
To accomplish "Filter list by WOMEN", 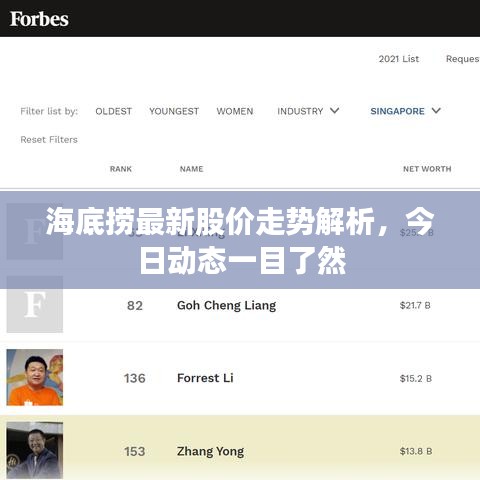I will point(235,111).
